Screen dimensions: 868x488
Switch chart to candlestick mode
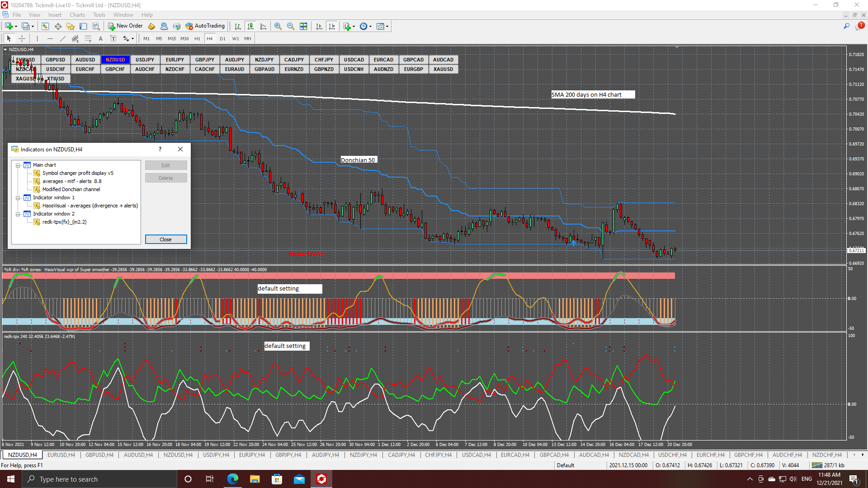(250, 27)
